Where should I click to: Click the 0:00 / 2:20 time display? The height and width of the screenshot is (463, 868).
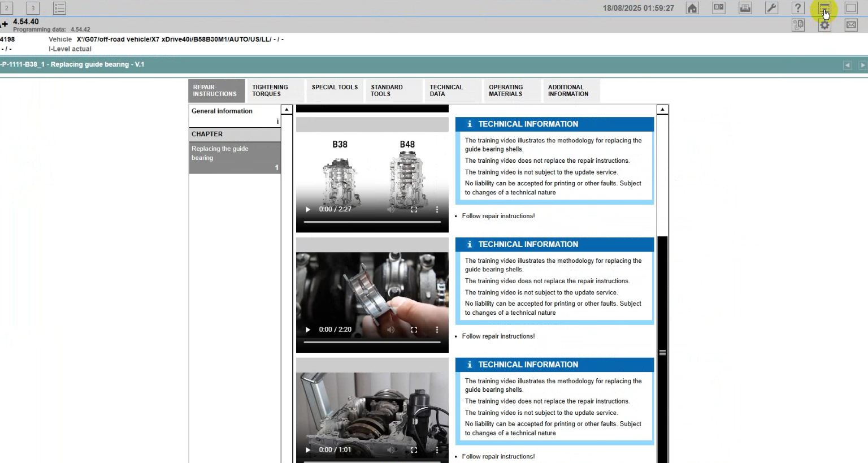[x=335, y=330]
